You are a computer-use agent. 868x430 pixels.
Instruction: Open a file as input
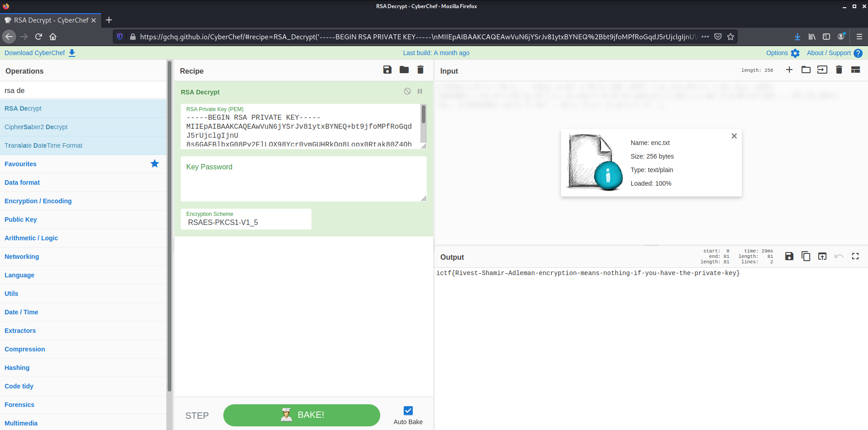tap(806, 70)
